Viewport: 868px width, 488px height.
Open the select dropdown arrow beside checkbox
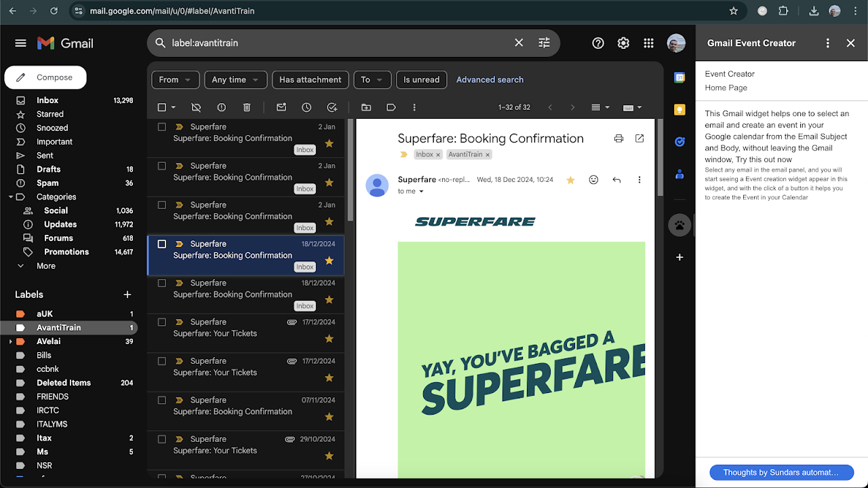click(x=174, y=107)
